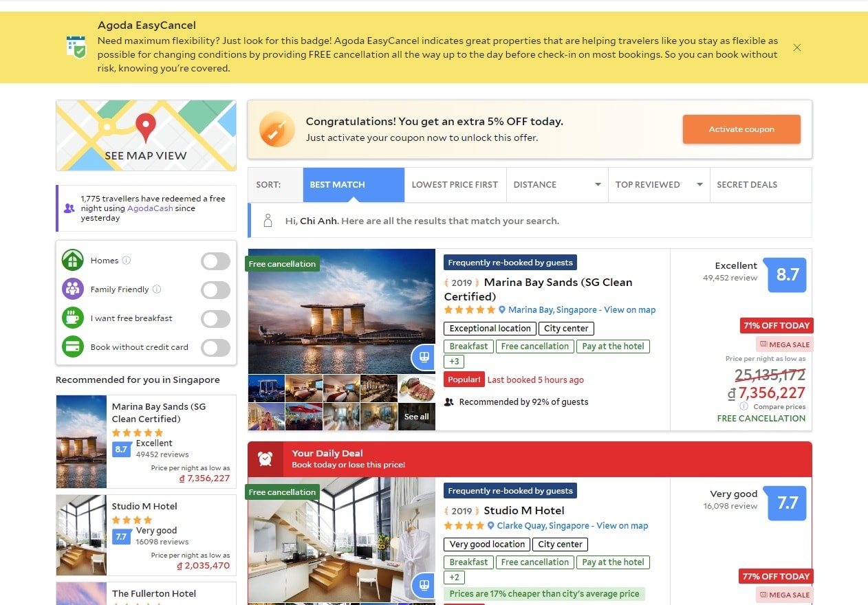Viewport: 868px width, 605px height.
Task: Open the Homes info icon
Action: (127, 261)
